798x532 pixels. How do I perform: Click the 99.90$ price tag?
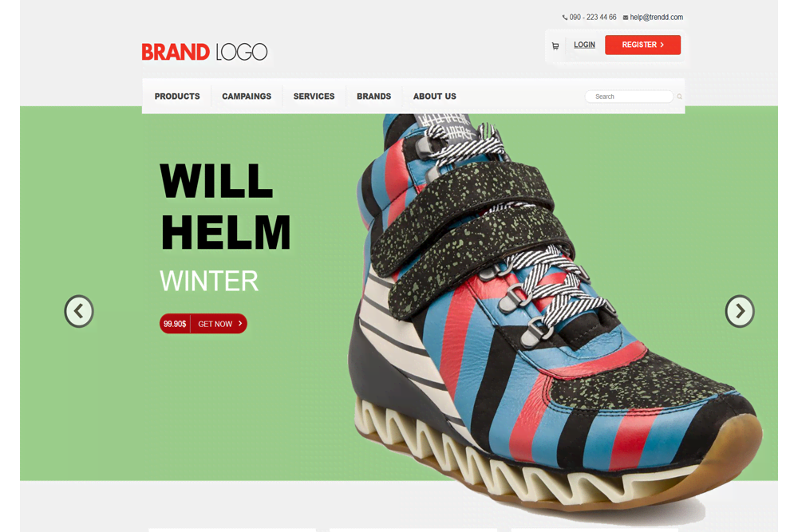[x=175, y=324]
